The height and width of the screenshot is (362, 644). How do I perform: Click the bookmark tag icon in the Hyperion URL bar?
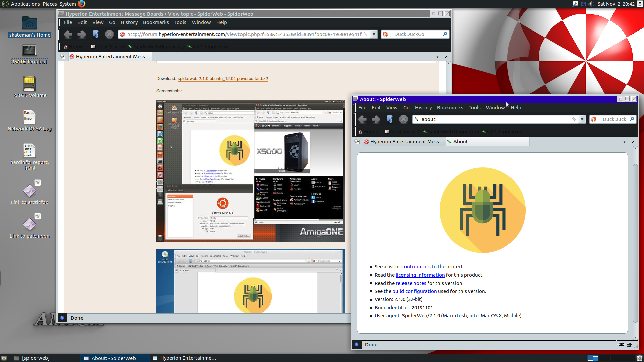click(x=366, y=34)
